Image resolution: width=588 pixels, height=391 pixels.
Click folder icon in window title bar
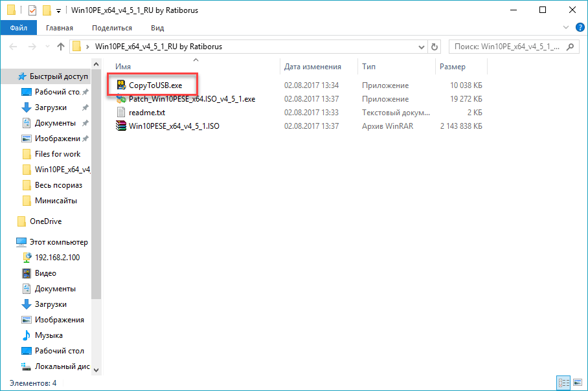[12, 10]
